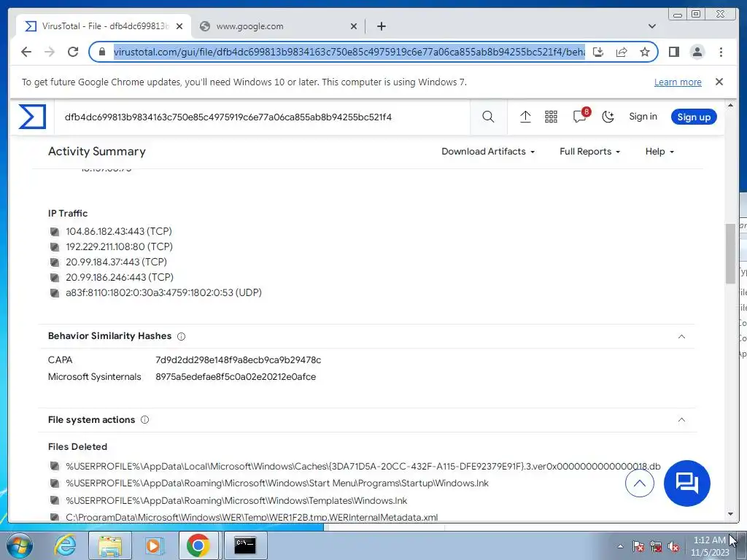Click the upload file arrow icon
This screenshot has height=560, width=747.
525,117
